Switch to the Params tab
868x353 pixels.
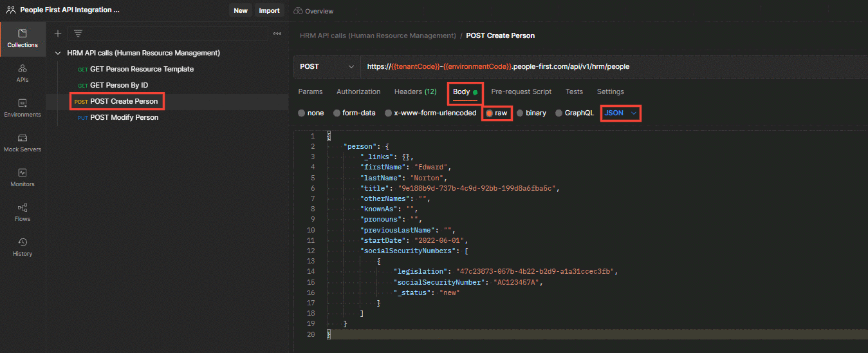click(310, 91)
